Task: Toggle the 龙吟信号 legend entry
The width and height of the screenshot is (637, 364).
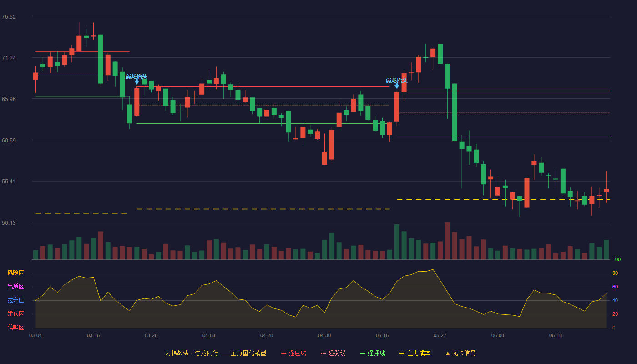Action: (x=460, y=353)
